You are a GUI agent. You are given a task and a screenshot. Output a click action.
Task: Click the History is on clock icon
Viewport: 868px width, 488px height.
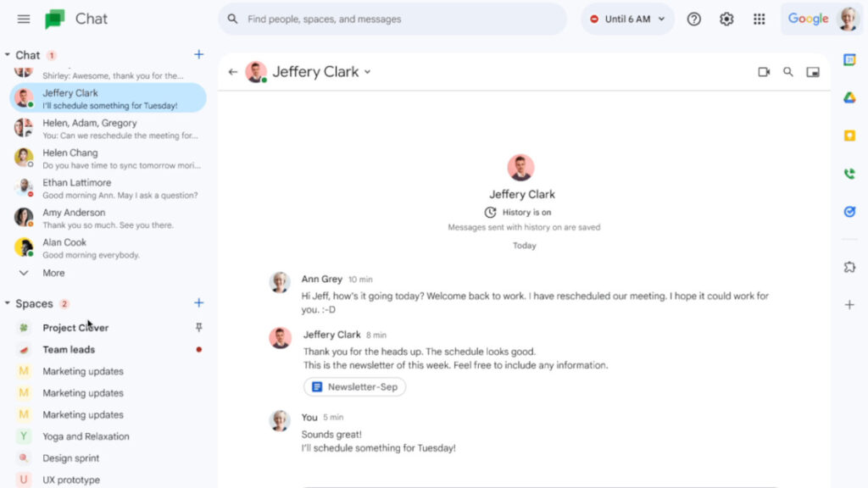[x=490, y=213]
